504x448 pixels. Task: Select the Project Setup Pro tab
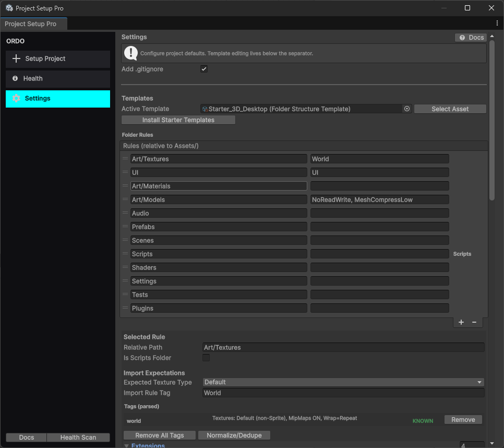(x=31, y=24)
